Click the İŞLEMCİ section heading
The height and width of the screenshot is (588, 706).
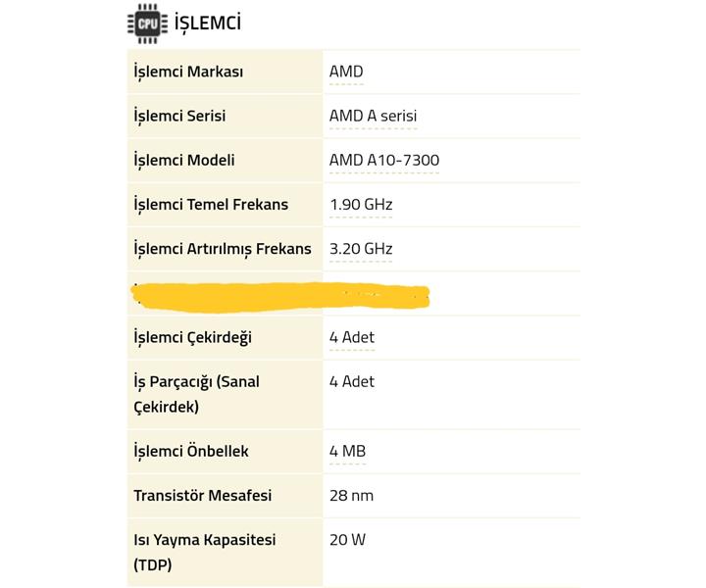tap(208, 23)
